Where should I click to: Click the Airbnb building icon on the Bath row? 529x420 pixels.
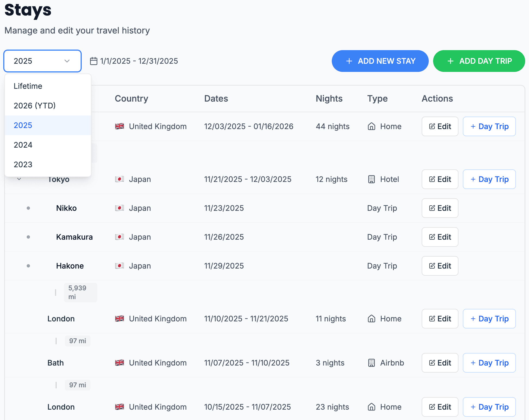(x=371, y=363)
